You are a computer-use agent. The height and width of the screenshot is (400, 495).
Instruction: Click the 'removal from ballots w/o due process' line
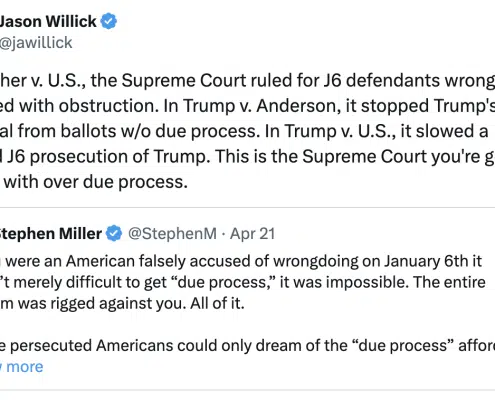point(244,131)
